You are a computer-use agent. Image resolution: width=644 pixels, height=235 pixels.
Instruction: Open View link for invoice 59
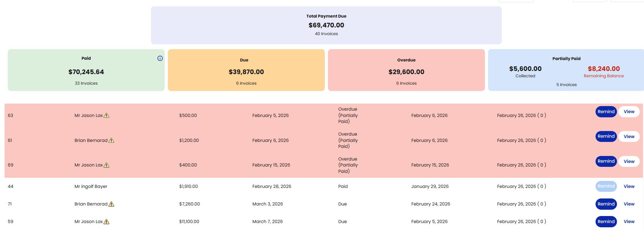pos(629,222)
